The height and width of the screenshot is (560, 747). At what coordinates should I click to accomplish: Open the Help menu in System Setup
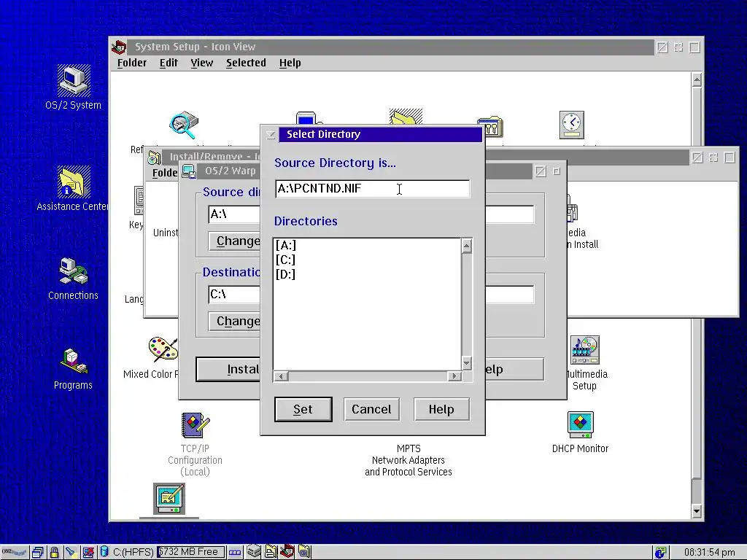coord(290,63)
